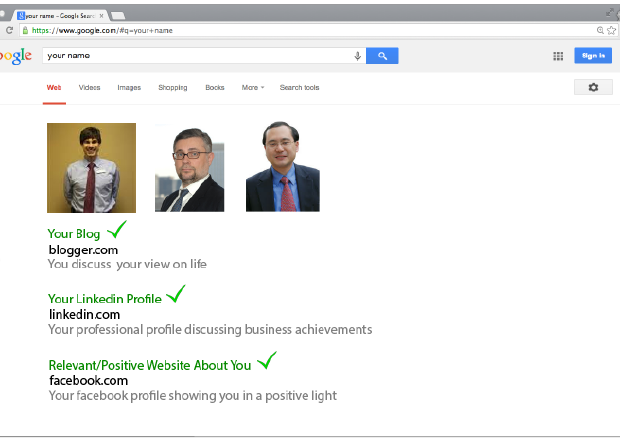
Task: Click the green padlock security icon
Action: pos(25,30)
